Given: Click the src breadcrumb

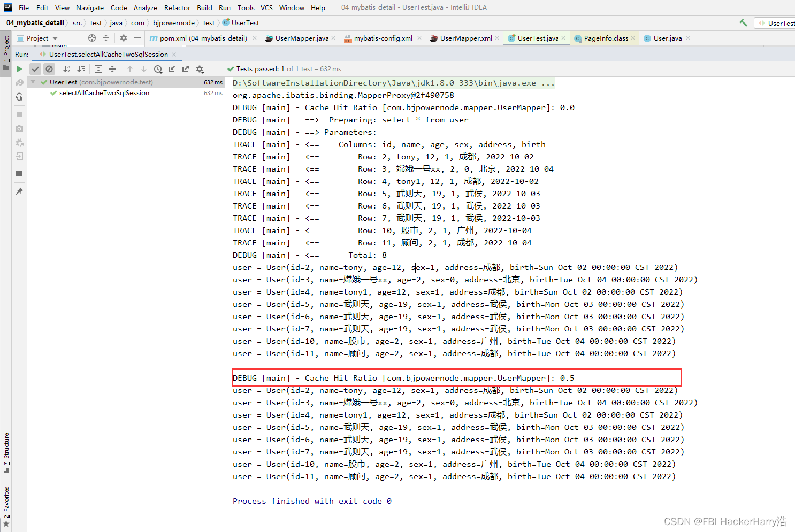Looking at the screenshot, I should tap(77, 22).
